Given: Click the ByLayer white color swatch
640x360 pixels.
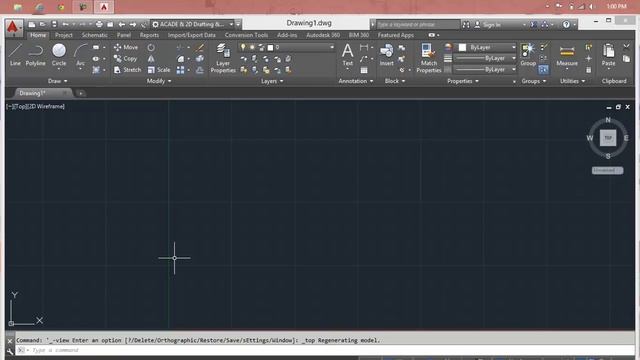Looking at the screenshot, I should [462, 47].
